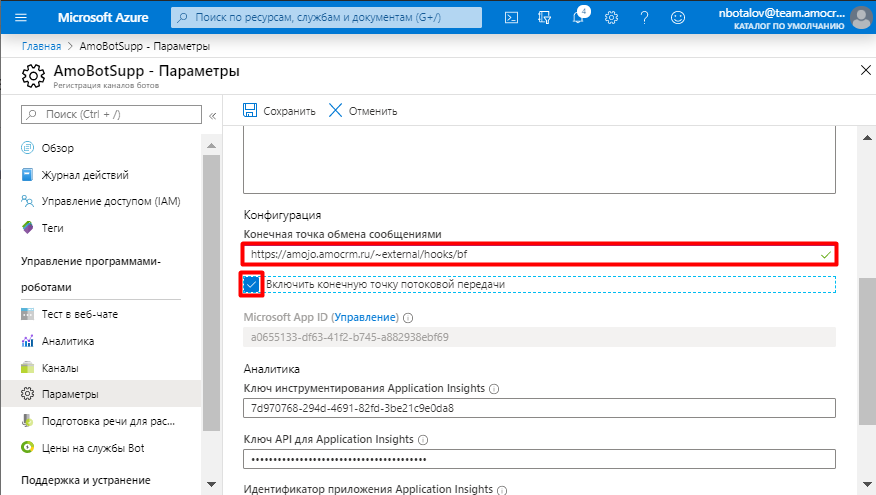Click Отменить button label
The height and width of the screenshot is (495, 876).
pos(373,111)
